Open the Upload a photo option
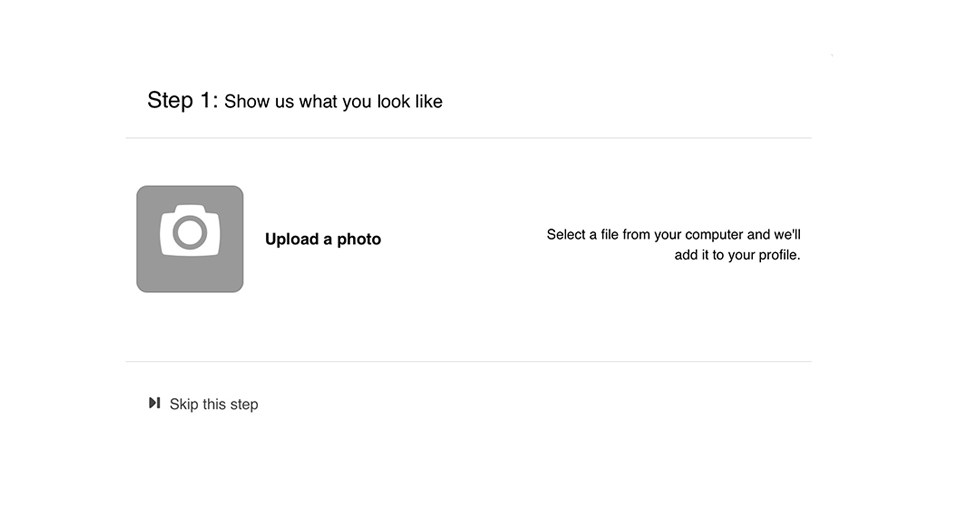Viewport: 960px width, 509px height. tap(323, 239)
